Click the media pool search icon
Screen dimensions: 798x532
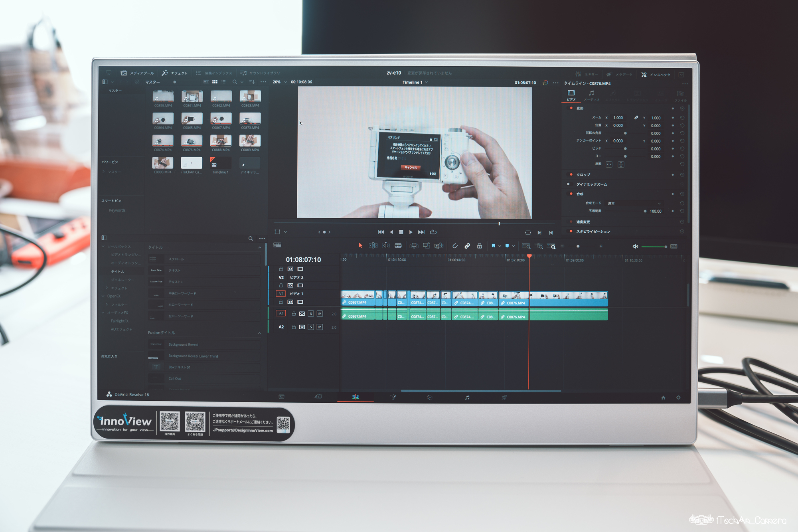pyautogui.click(x=235, y=82)
